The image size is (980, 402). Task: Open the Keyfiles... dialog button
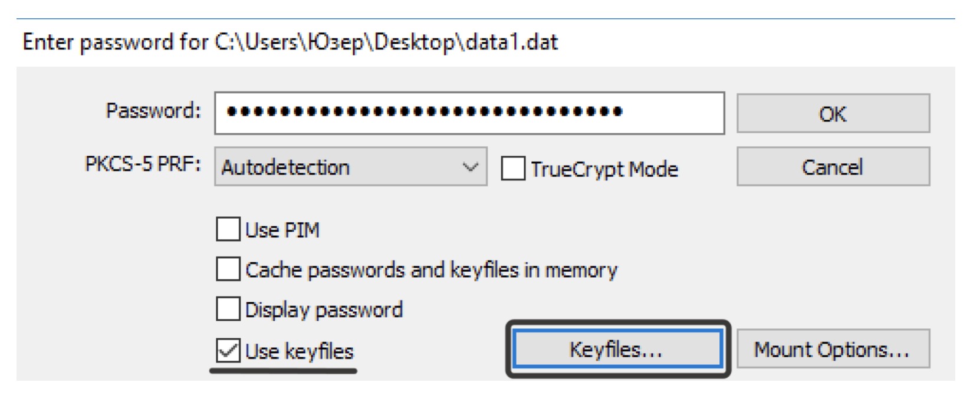pos(617,350)
